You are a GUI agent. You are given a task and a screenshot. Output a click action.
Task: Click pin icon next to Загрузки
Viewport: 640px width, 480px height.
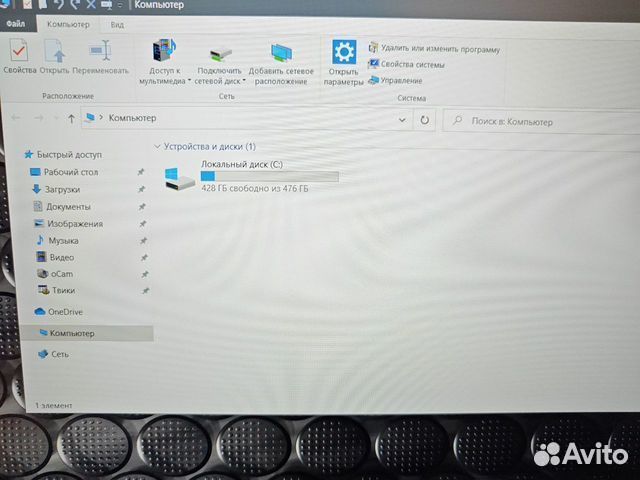[142, 189]
